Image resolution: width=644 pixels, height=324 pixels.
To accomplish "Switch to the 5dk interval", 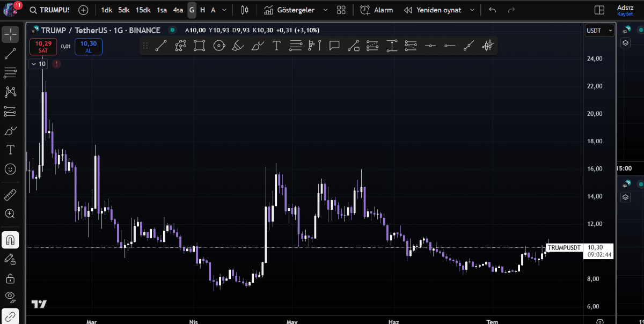I will coord(124,10).
